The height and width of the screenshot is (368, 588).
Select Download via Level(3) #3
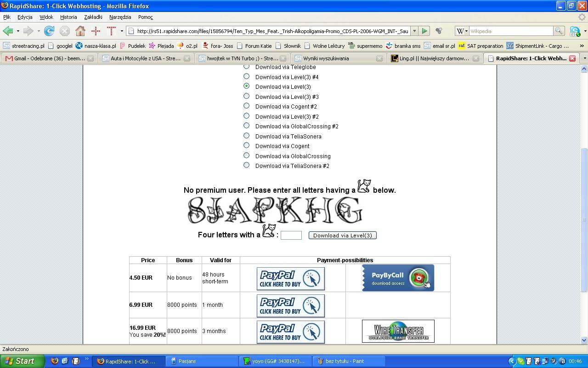coord(247,96)
